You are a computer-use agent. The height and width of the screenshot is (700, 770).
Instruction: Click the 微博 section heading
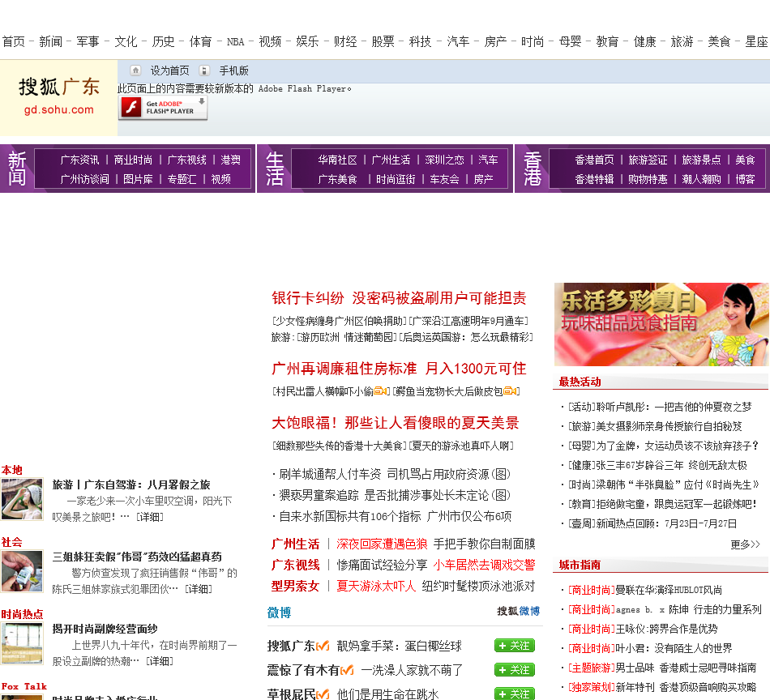279,612
